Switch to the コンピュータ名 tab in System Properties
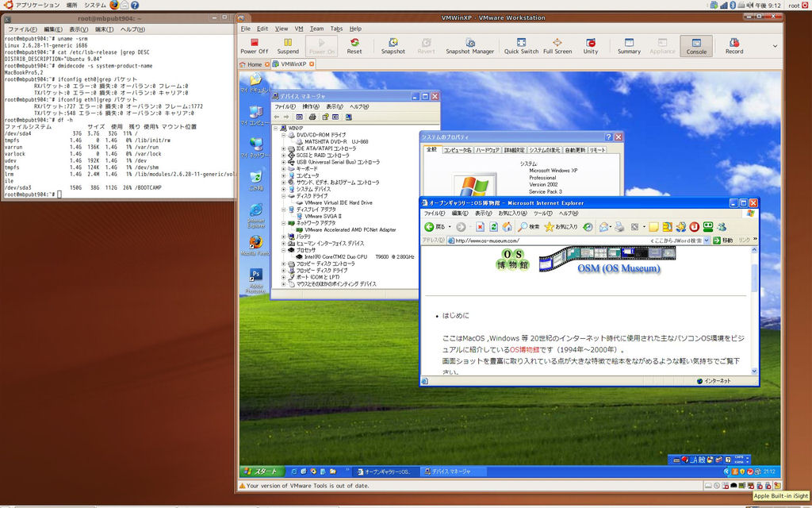 pos(458,150)
